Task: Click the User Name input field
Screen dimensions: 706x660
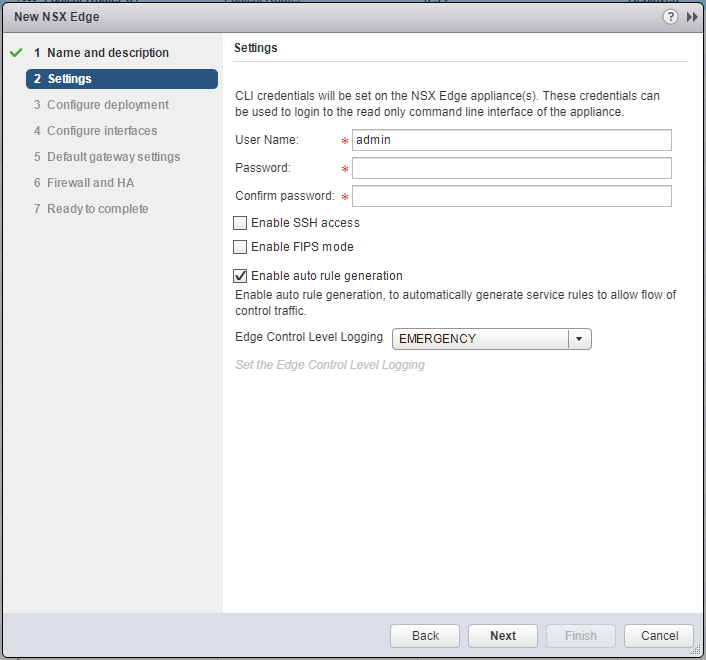Action: coord(511,140)
